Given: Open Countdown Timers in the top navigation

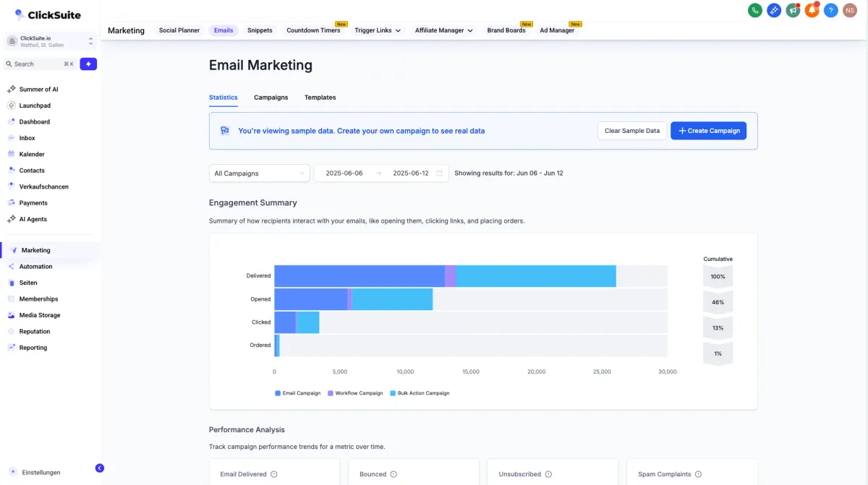Looking at the screenshot, I should [313, 30].
